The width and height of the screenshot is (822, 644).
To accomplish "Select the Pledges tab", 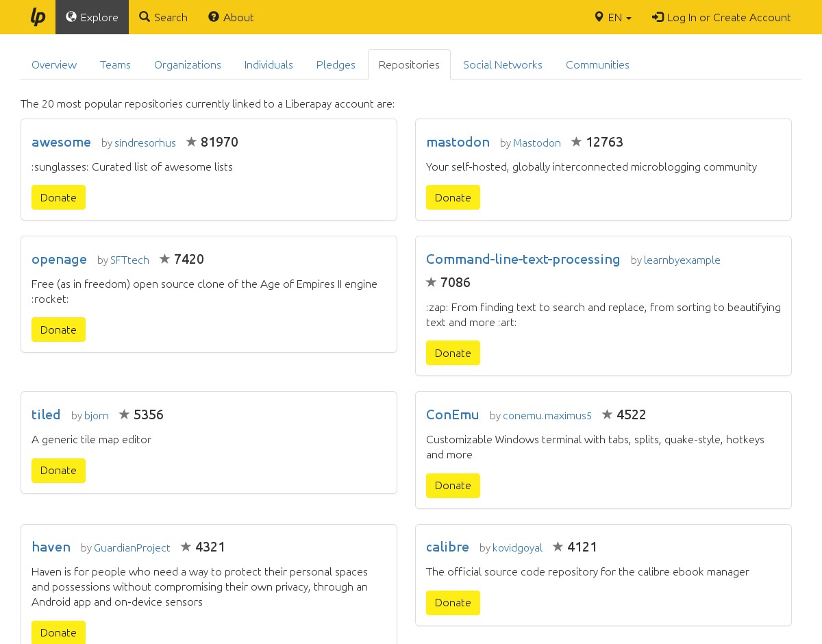I will [x=336, y=64].
